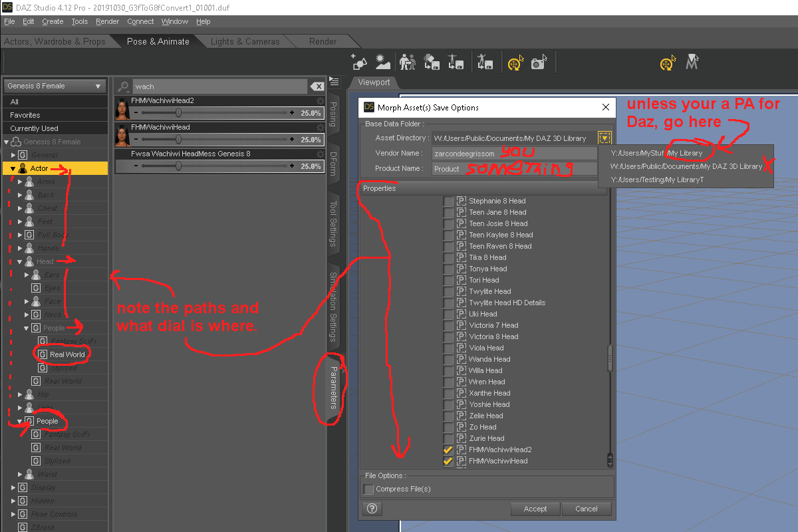Viewport: 798px width, 532px height.
Task: Switch to Lights & Cameras activity tab
Action: pos(245,41)
